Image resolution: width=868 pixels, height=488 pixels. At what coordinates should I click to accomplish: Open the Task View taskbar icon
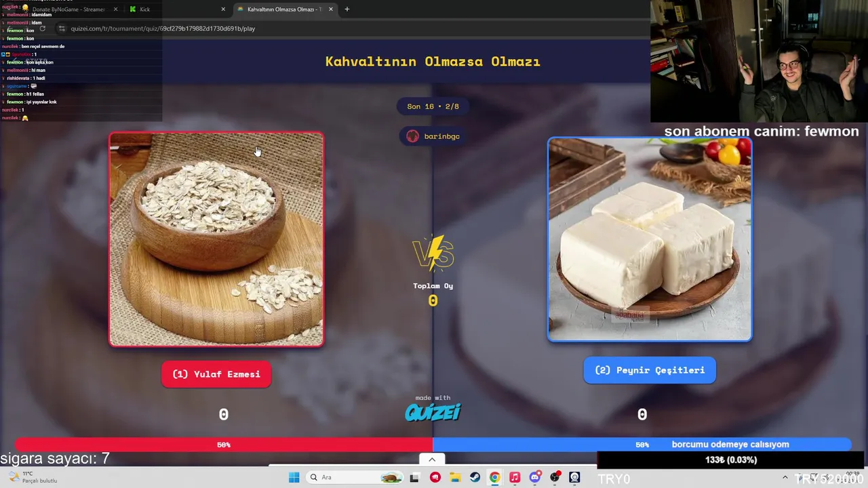414,477
